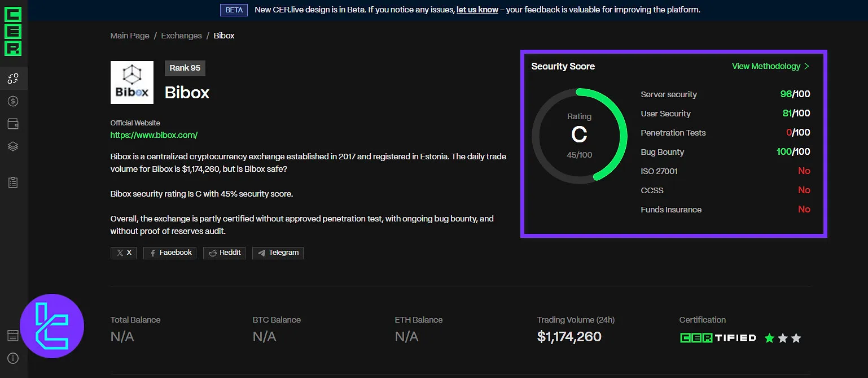Click the Total Balance label
Viewport: 868px width, 378px height.
click(135, 320)
